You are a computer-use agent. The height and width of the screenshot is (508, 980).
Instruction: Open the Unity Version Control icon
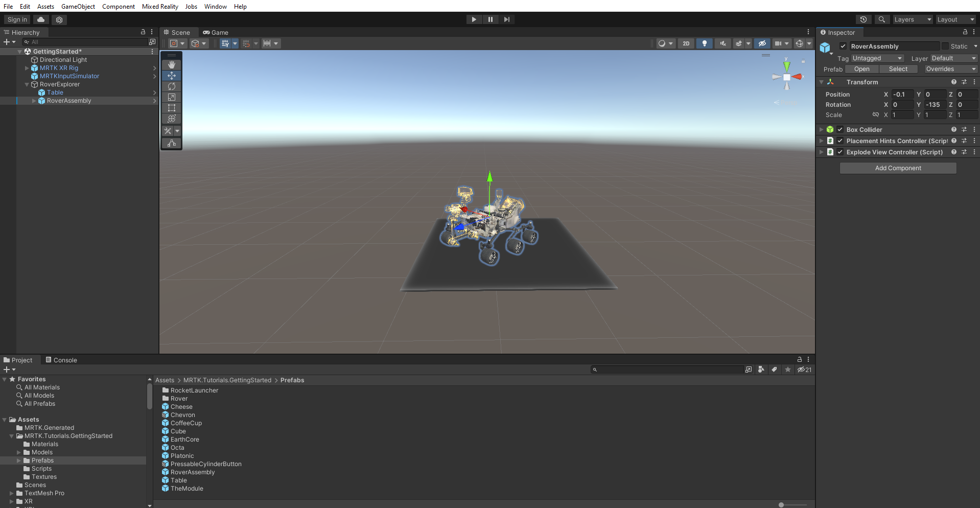click(59, 19)
